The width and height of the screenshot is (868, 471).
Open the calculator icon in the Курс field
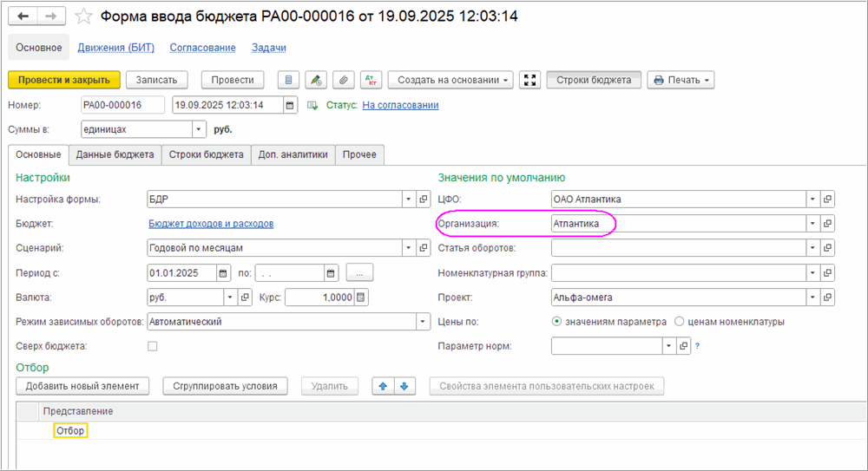(361, 298)
